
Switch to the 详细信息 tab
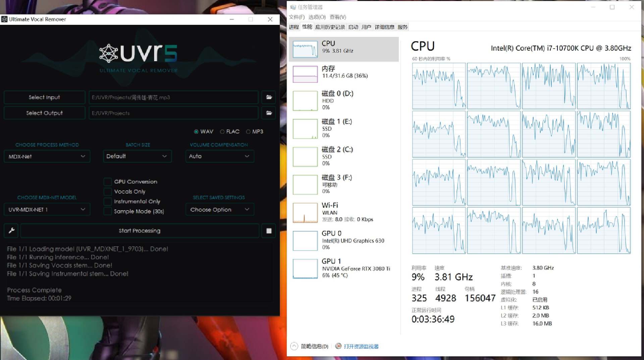pos(384,27)
